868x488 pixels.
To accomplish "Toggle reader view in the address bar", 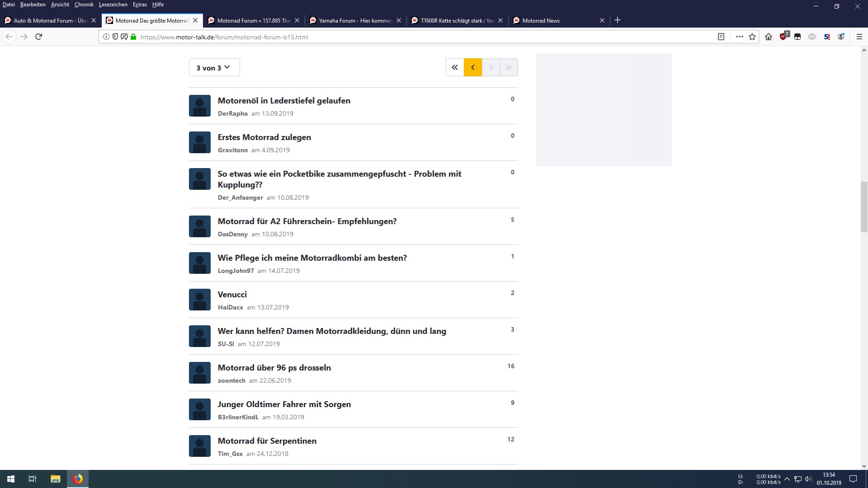I will point(721,37).
